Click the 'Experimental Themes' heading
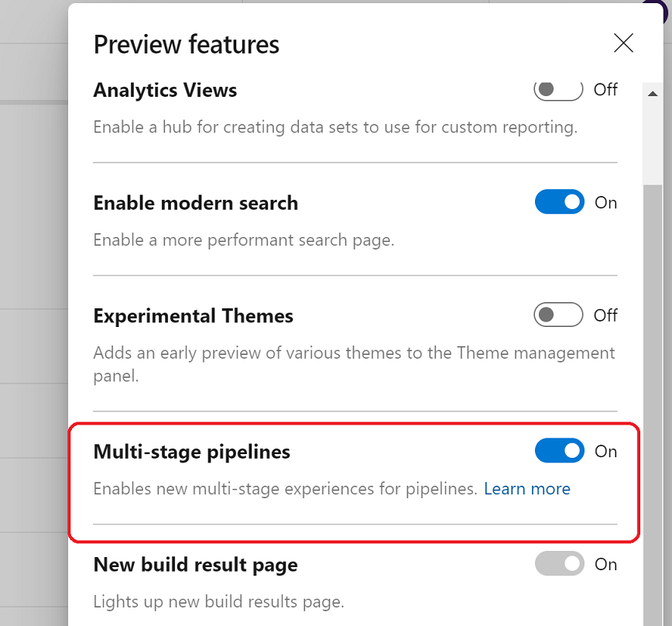The width and height of the screenshot is (672, 626). pyautogui.click(x=193, y=315)
